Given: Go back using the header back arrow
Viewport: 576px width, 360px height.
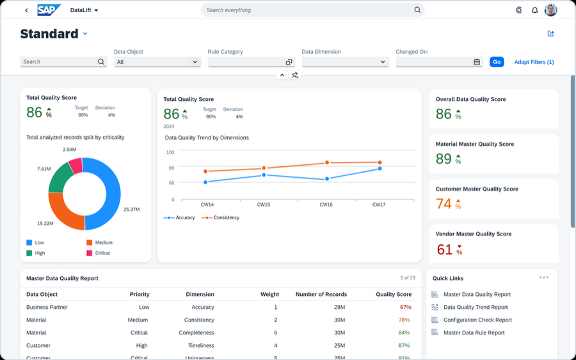Looking at the screenshot, I should [x=26, y=10].
